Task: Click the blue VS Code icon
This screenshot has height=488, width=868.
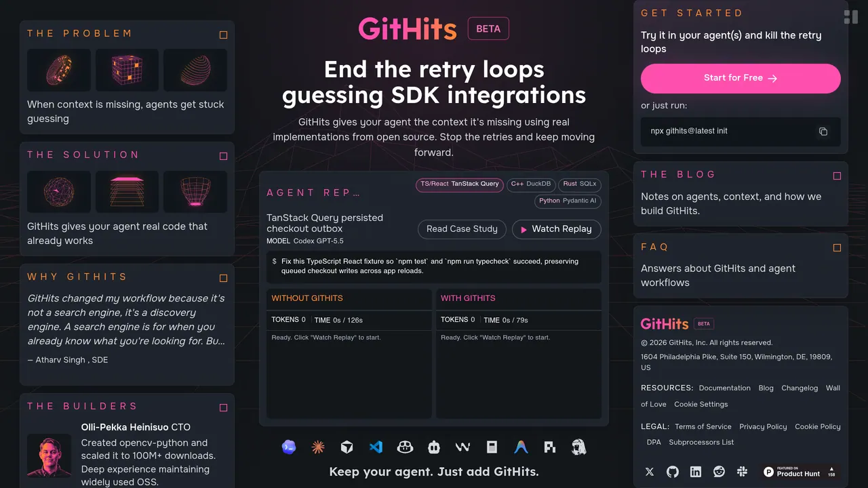Action: tap(376, 447)
